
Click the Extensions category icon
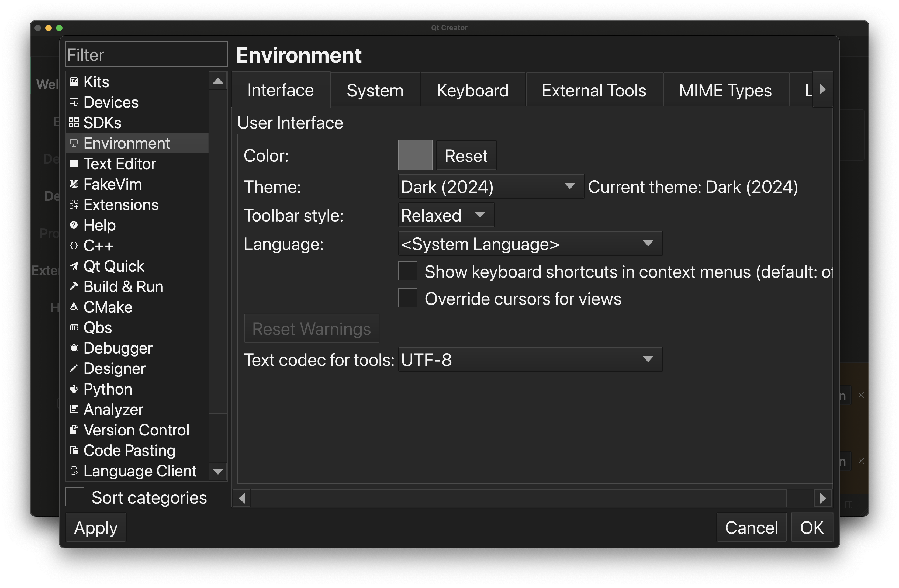click(x=74, y=205)
